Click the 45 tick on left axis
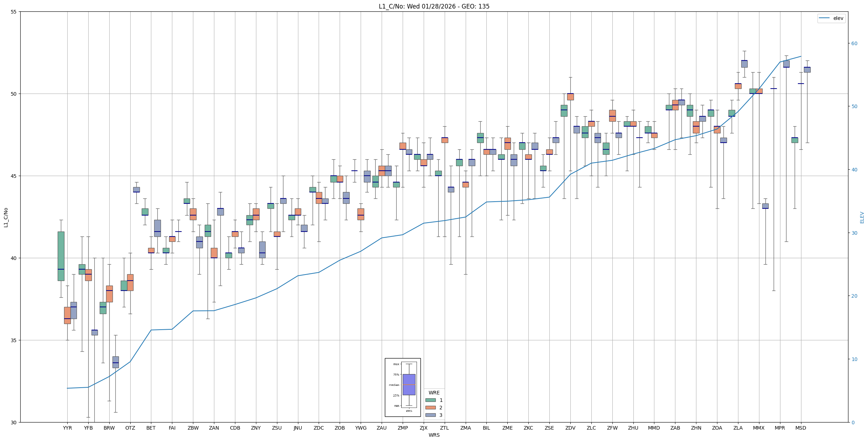The width and height of the screenshot is (868, 441). tap(14, 176)
